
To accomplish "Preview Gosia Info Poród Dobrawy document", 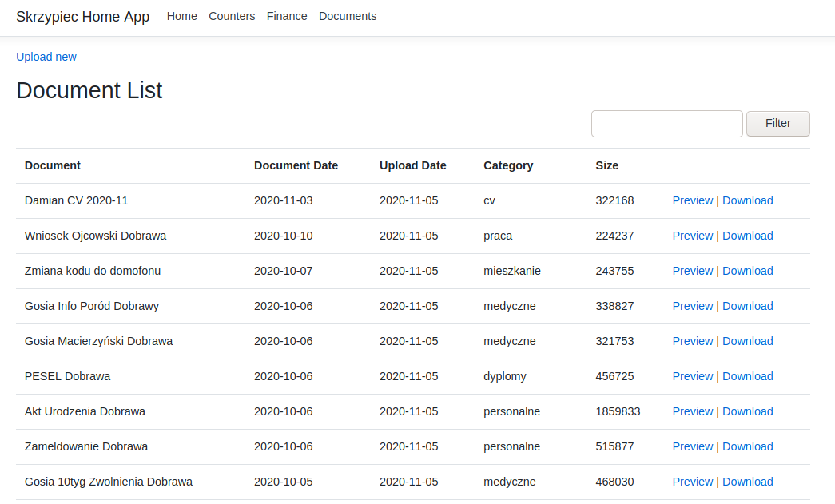I will [692, 306].
